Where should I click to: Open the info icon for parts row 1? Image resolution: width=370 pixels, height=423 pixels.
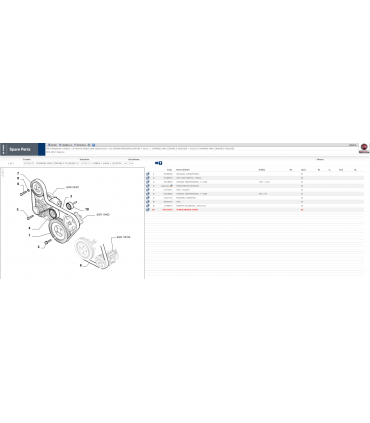148,174
